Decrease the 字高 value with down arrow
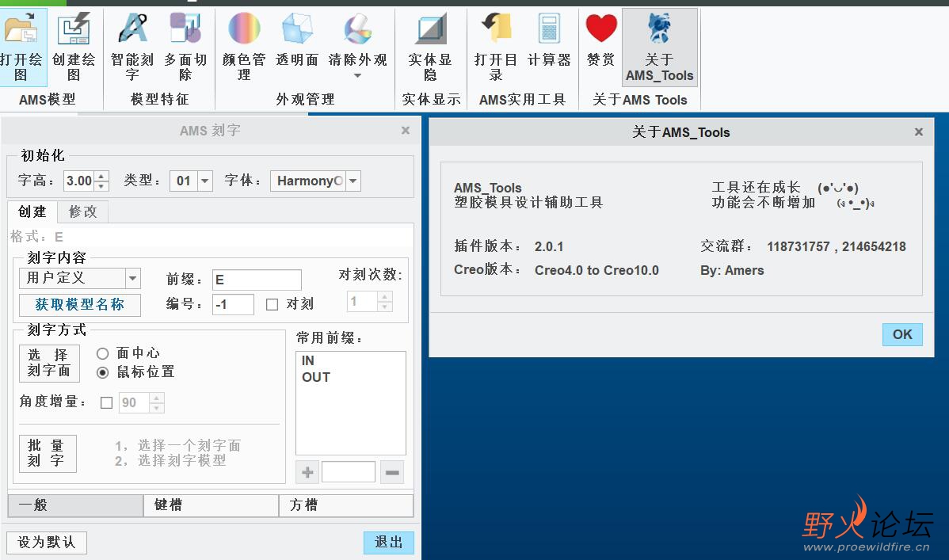The image size is (949, 560). click(102, 186)
